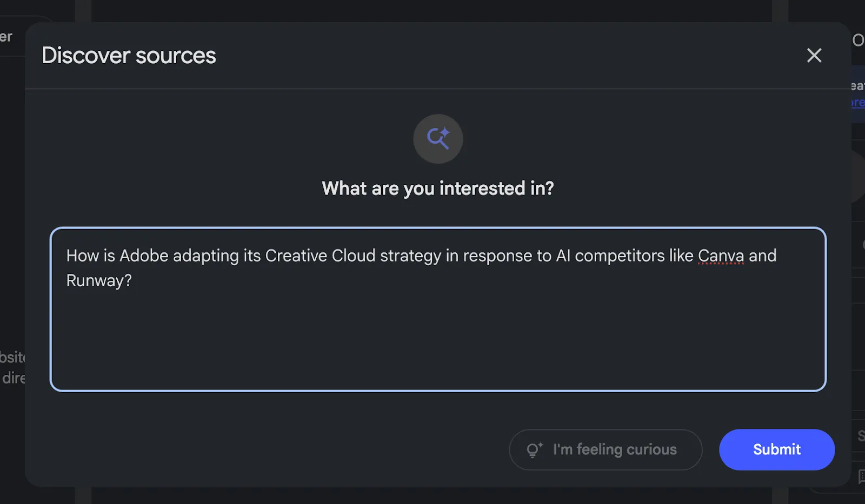The width and height of the screenshot is (865, 504).
Task: Click the feedback icon at bottom-right edge
Action: pos(862,476)
